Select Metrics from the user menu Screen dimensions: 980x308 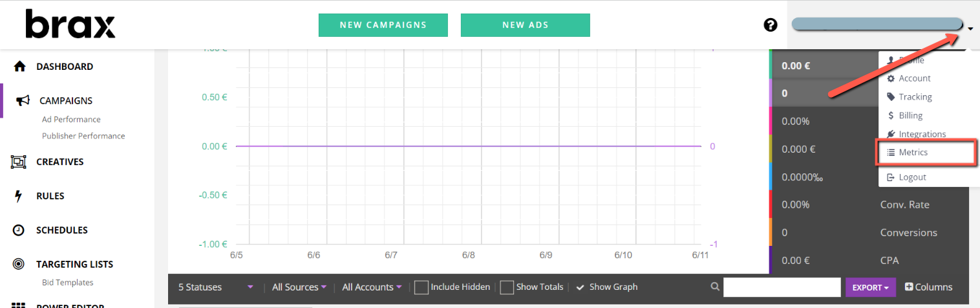[913, 153]
